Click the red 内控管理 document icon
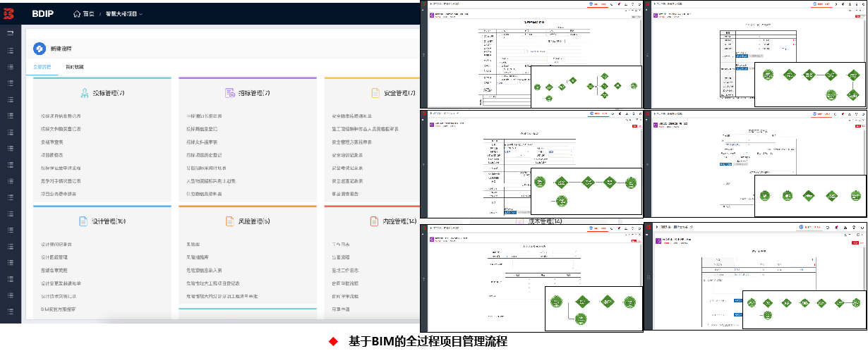868x351 pixels. click(375, 221)
